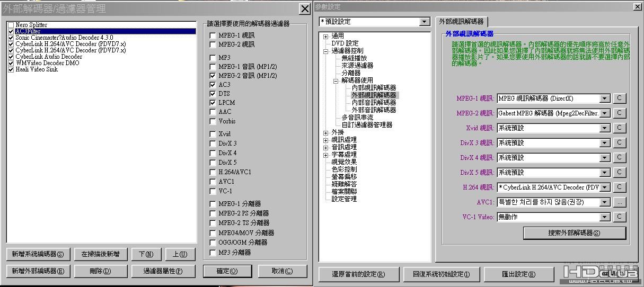Image resolution: width=644 pixels, height=287 pixels.
Task: Uncheck the LPCM decoder option
Action: 213,103
